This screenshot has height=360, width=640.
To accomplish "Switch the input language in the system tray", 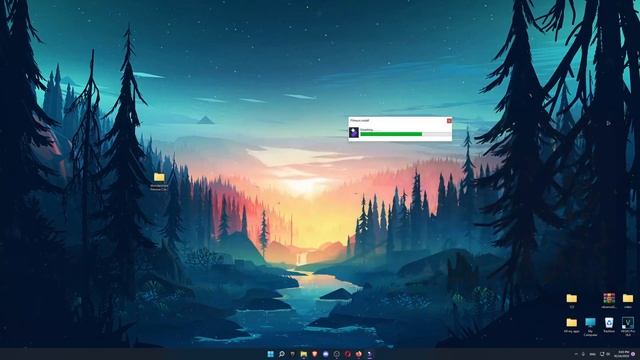I will (x=593, y=354).
